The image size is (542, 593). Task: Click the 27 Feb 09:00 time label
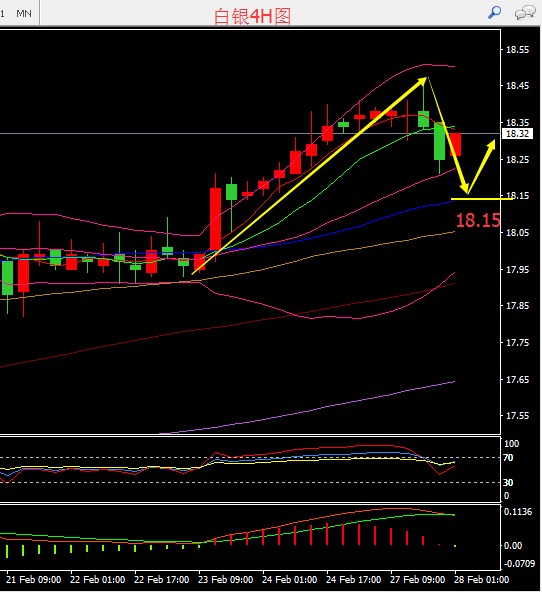click(417, 580)
